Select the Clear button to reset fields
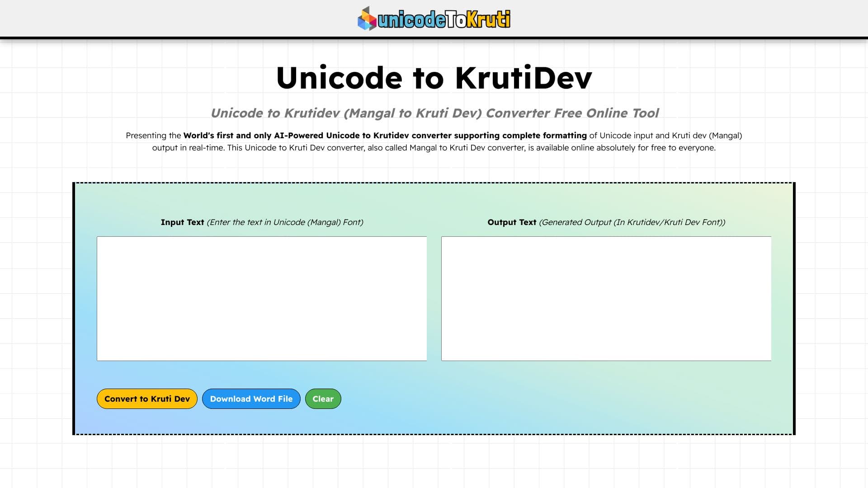Viewport: 868px width, 488px height. coord(323,399)
